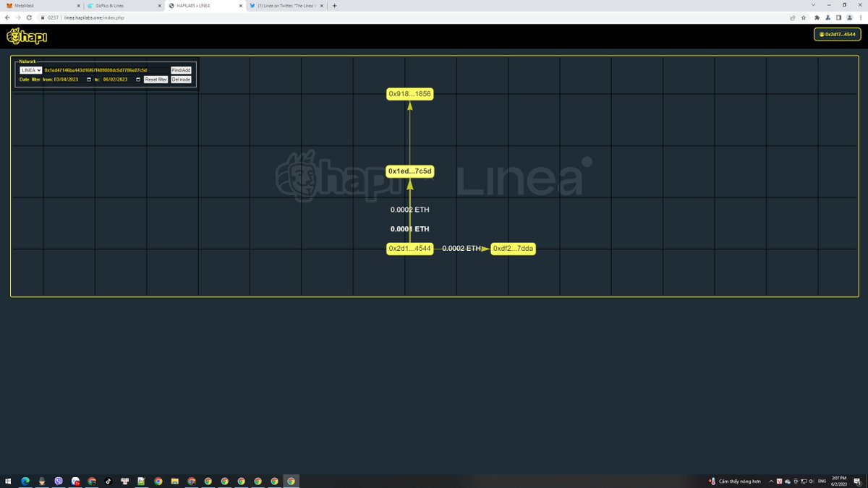Go back in browser history

click(7, 17)
